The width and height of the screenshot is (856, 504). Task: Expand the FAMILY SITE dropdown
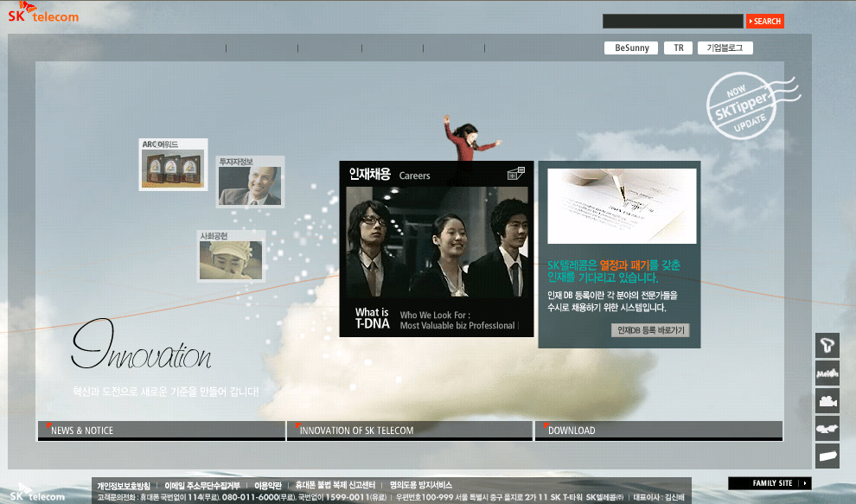770,483
